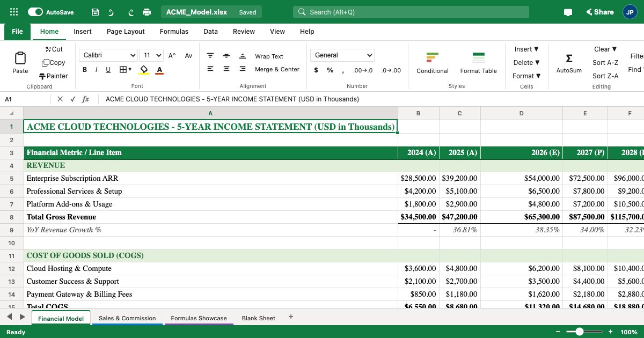Open the General number format dropdown

342,55
